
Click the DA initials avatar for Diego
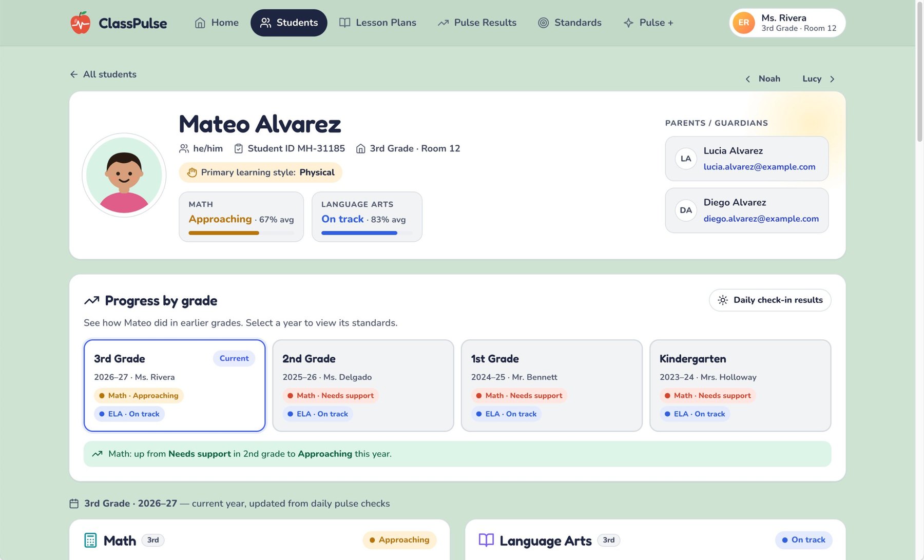pos(686,210)
